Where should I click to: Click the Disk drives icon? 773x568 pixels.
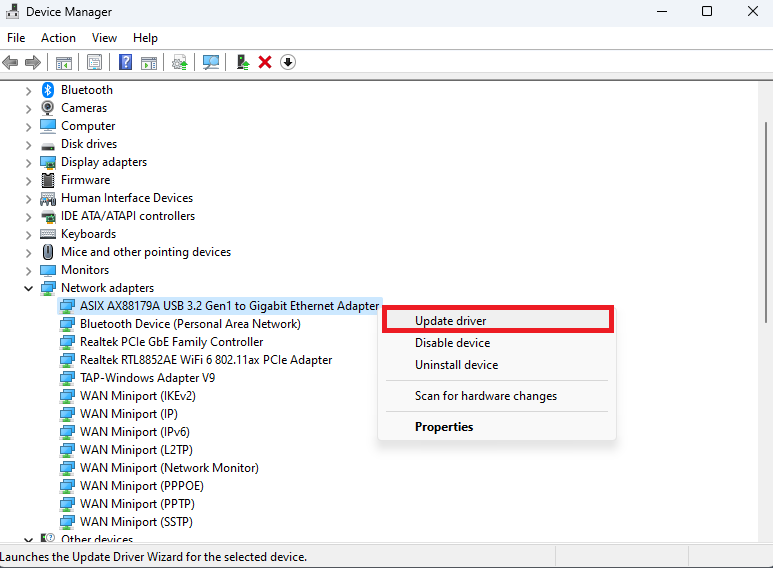point(48,146)
